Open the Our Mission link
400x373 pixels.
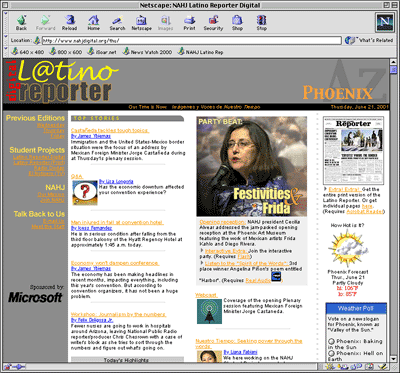(x=51, y=195)
